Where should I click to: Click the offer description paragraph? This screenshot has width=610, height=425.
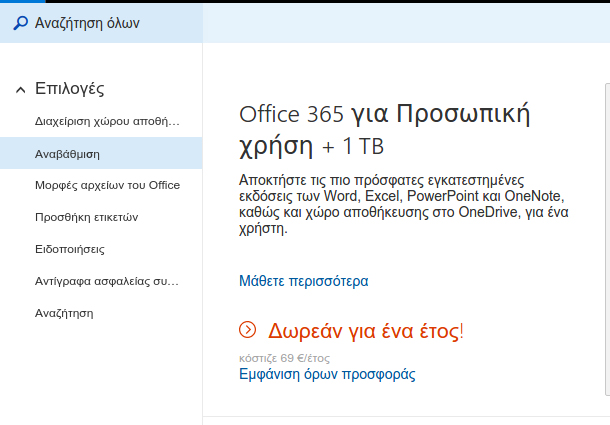(403, 204)
